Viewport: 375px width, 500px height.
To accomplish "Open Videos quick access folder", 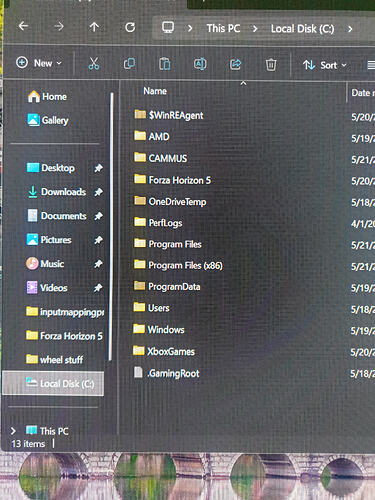I will (x=47, y=288).
